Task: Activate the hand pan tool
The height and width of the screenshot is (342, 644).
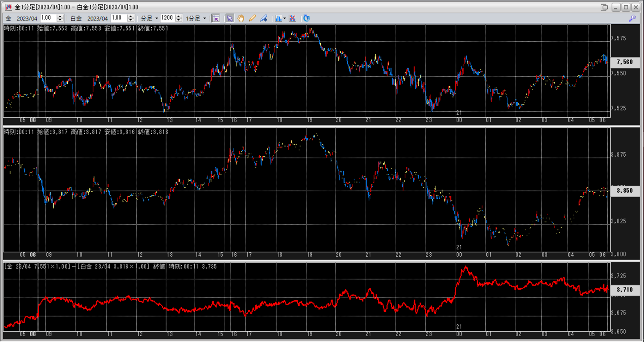Action: (x=241, y=18)
